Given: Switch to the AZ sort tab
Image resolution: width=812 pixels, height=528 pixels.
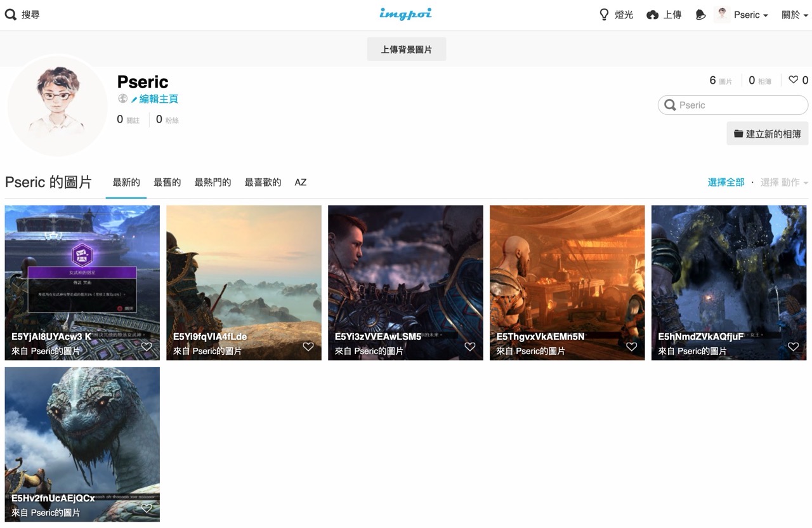Looking at the screenshot, I should click(x=301, y=182).
